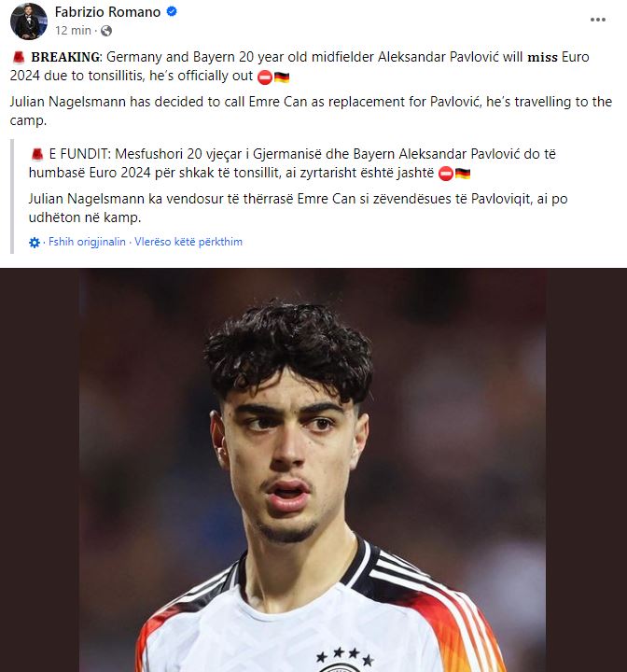627x672 pixels.
Task: Open the post via 12 min timestamp
Action: pyautogui.click(x=73, y=31)
